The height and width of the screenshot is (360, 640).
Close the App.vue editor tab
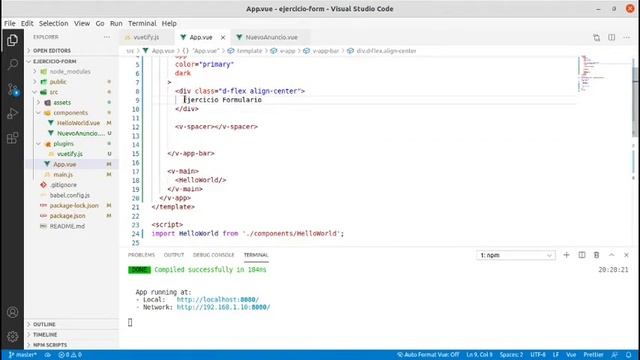[223, 37]
